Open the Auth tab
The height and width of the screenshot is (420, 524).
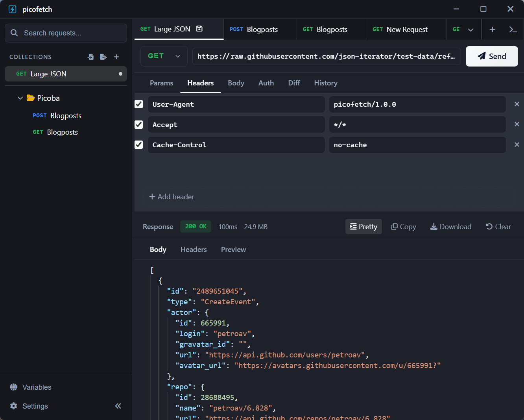(x=266, y=83)
